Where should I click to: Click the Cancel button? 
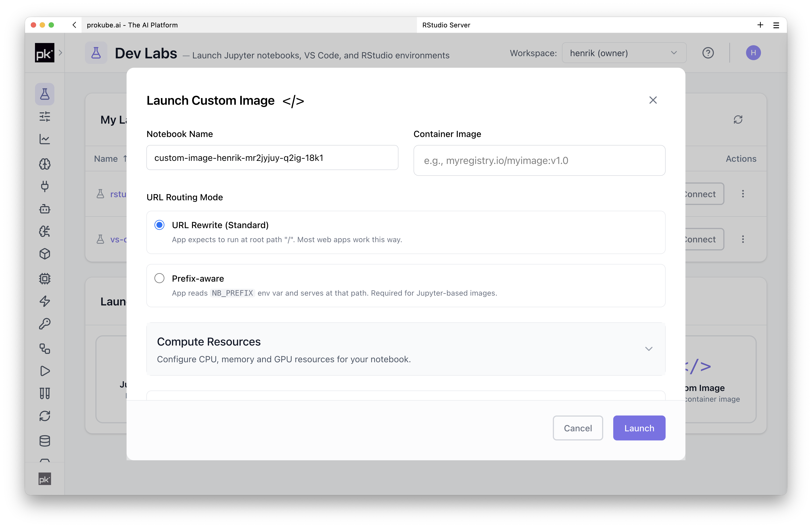pyautogui.click(x=578, y=428)
